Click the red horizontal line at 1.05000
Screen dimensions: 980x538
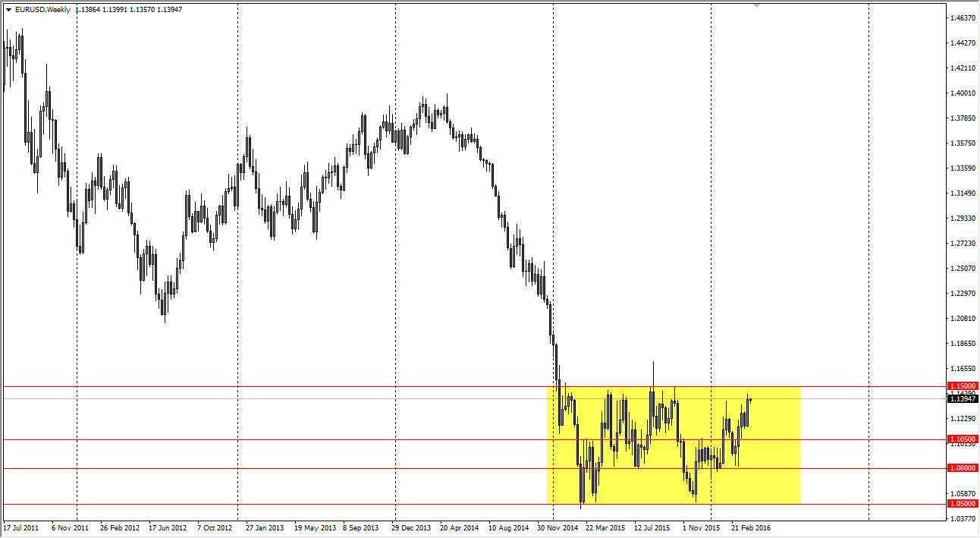pyautogui.click(x=303, y=502)
